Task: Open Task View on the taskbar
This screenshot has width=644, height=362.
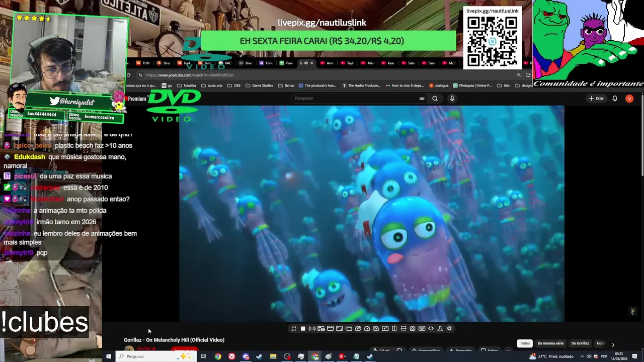Action: click(x=203, y=356)
